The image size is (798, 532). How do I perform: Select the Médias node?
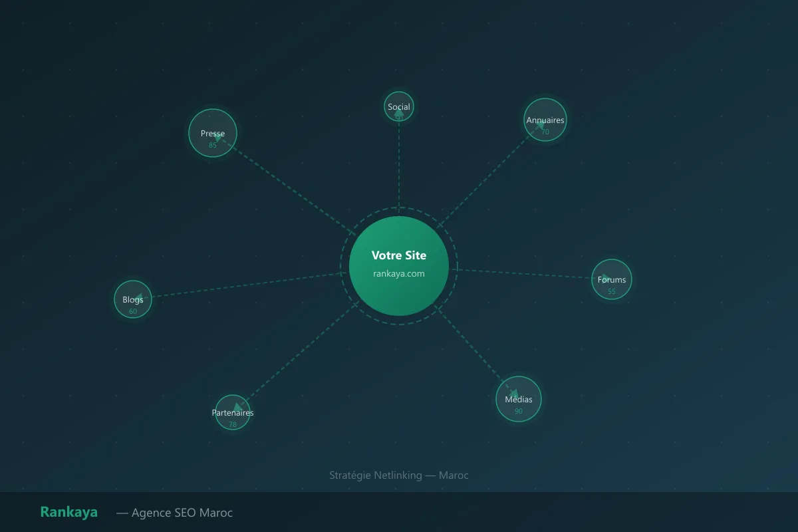pyautogui.click(x=519, y=399)
